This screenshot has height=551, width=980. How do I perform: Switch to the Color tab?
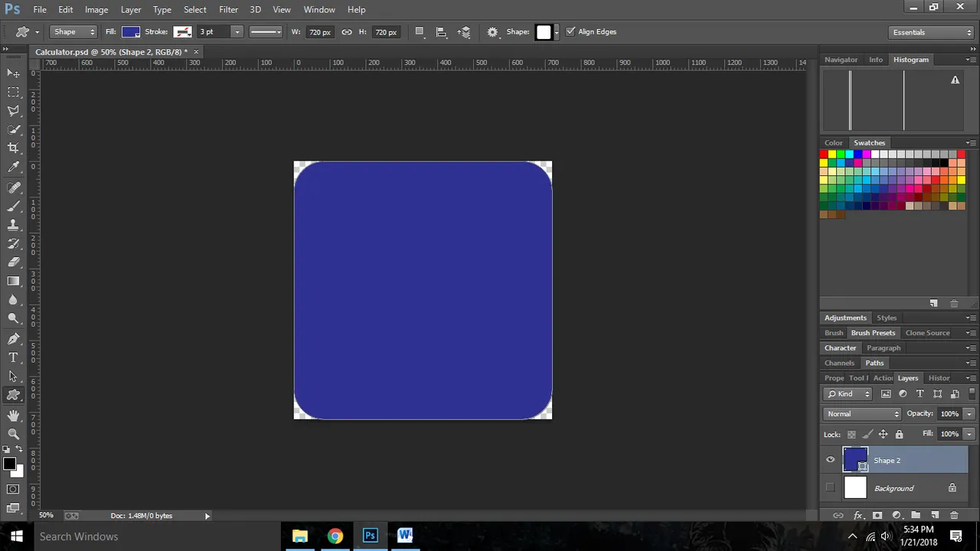(834, 143)
